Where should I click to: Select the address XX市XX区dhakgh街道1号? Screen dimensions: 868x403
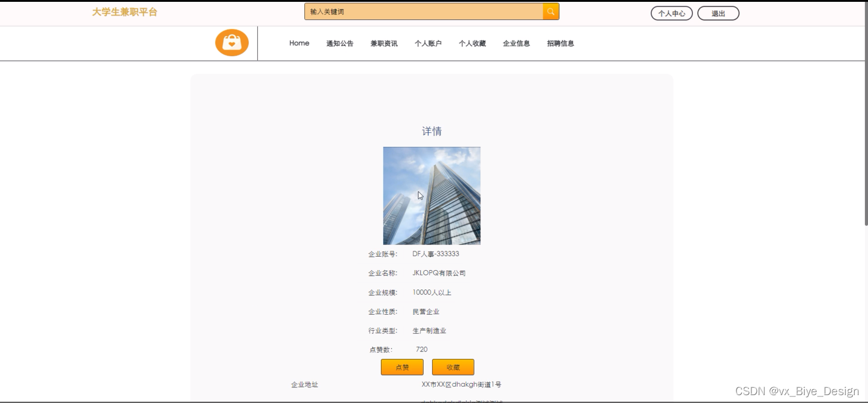click(x=462, y=385)
